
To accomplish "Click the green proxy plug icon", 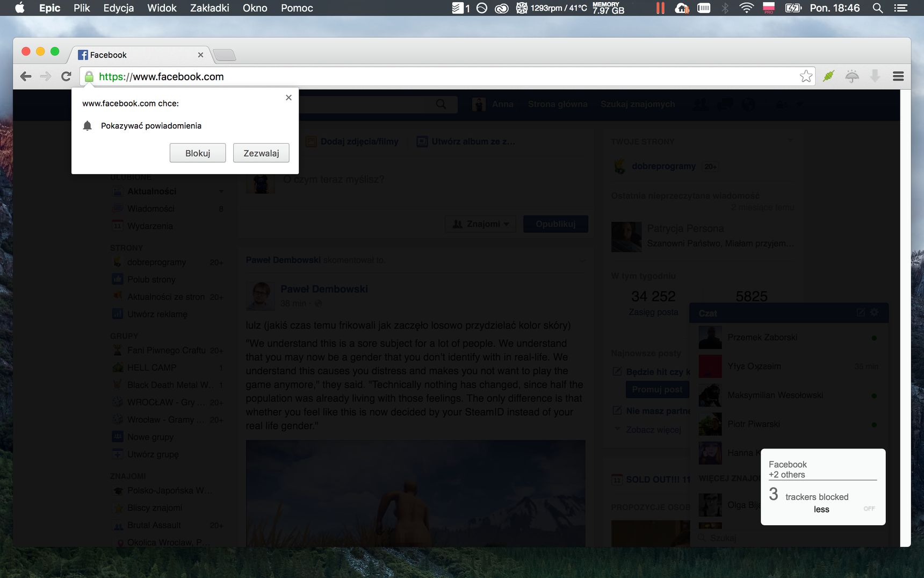I will 829,76.
